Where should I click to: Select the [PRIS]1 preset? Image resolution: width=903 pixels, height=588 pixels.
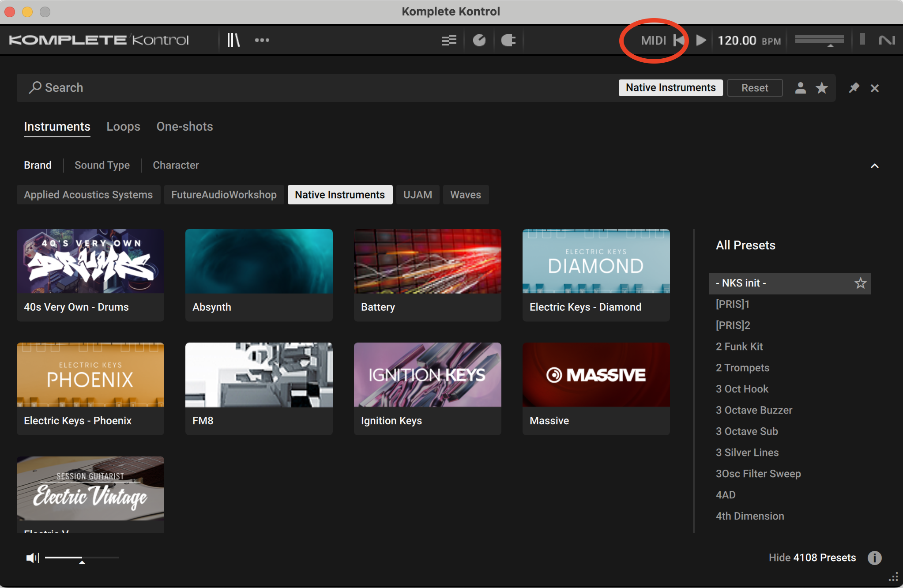(x=790, y=304)
